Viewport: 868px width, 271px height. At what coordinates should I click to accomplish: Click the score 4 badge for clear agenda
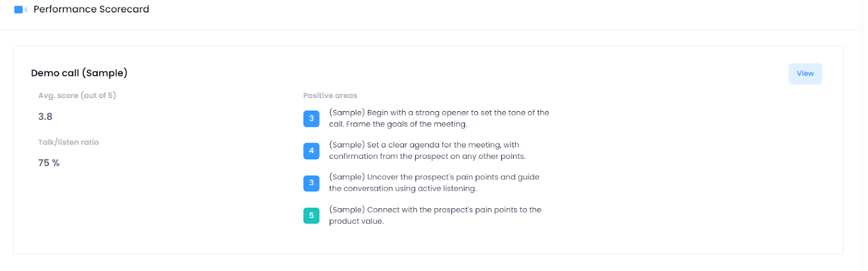pos(311,151)
